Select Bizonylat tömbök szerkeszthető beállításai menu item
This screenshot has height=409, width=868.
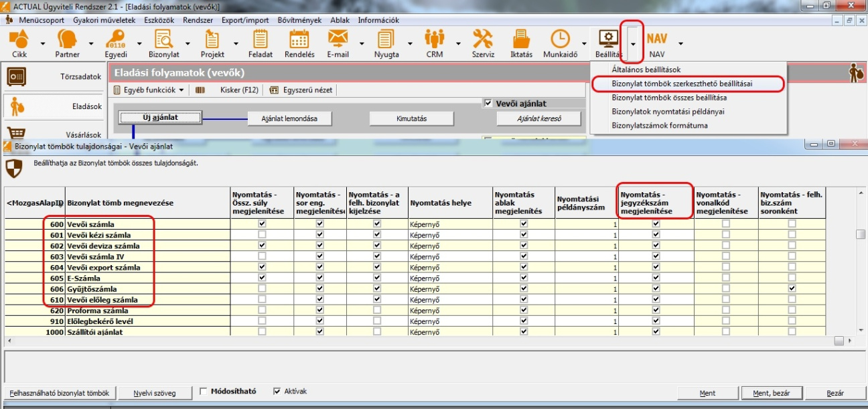pyautogui.click(x=682, y=84)
